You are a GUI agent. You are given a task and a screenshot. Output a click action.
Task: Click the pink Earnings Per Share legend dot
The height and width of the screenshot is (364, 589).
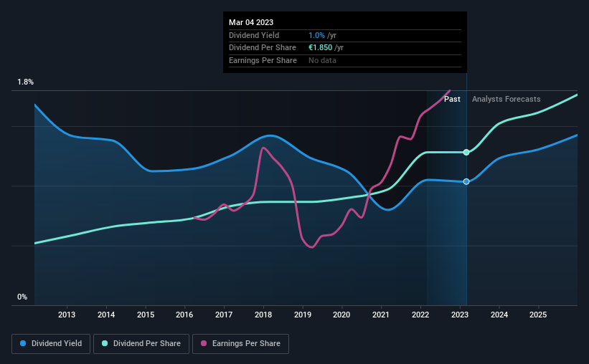(204, 343)
